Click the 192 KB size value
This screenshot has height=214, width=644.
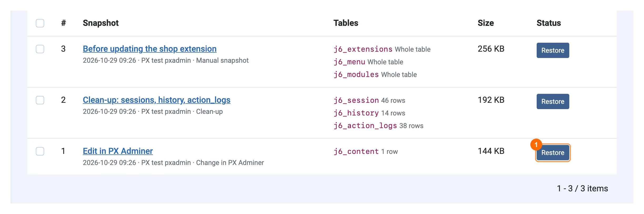click(x=491, y=100)
